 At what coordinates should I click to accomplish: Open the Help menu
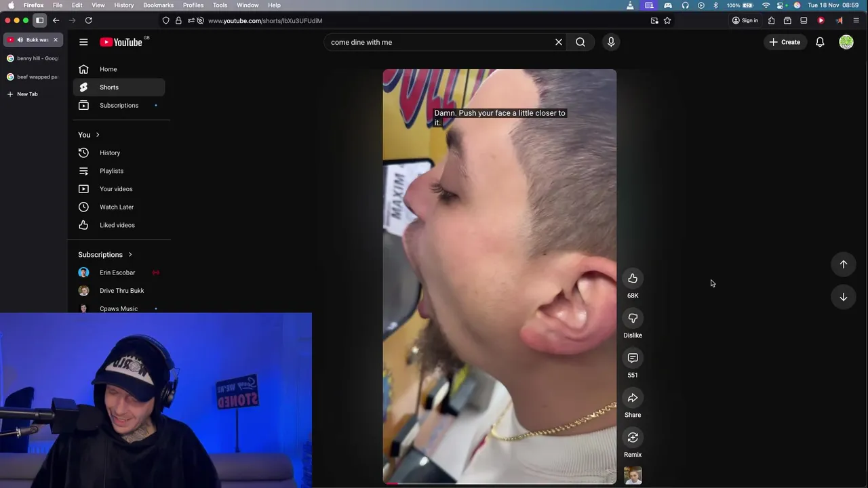coord(274,5)
